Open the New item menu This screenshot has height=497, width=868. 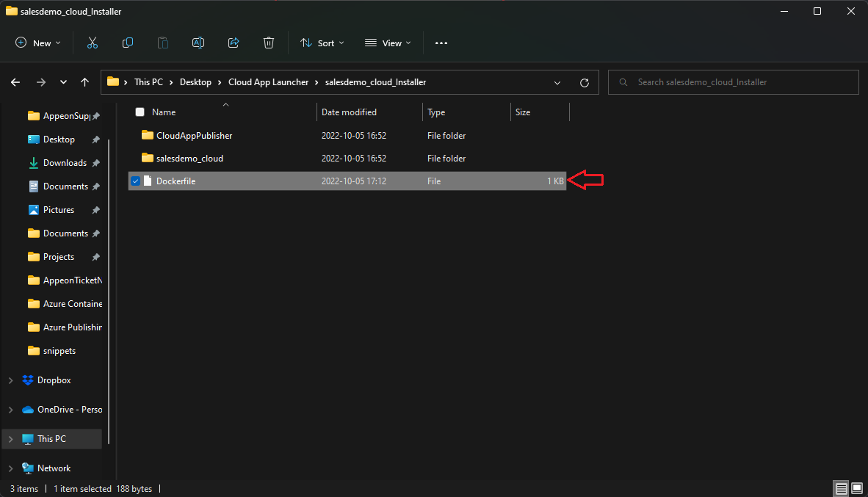click(x=37, y=43)
